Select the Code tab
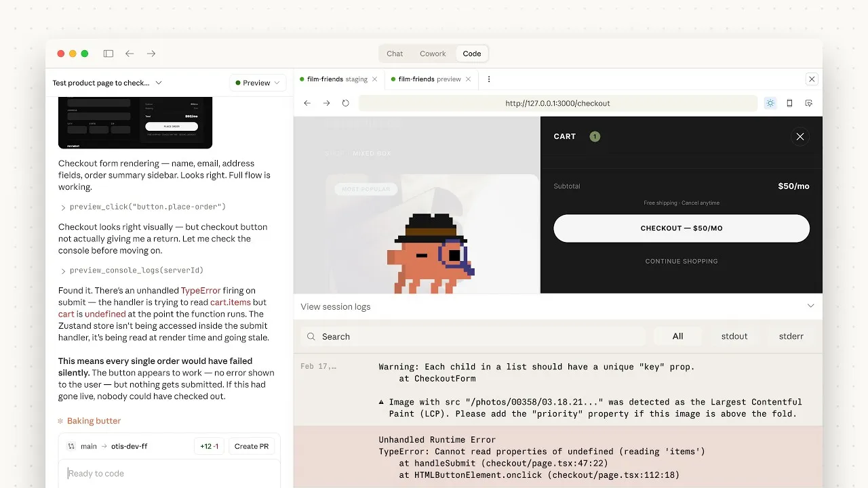This screenshot has width=868, height=488. click(472, 54)
